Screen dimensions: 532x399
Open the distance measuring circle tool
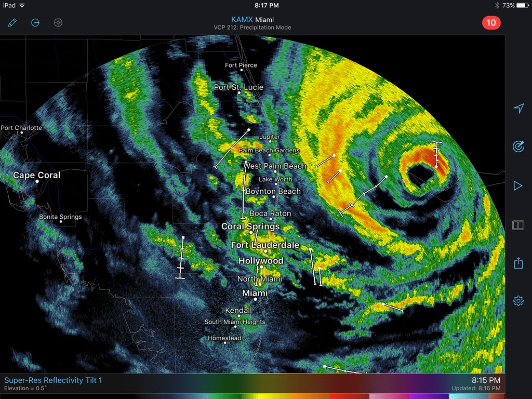point(35,23)
